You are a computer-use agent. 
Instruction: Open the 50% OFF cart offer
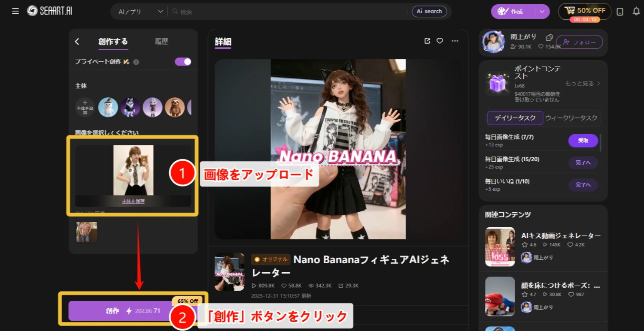click(584, 11)
